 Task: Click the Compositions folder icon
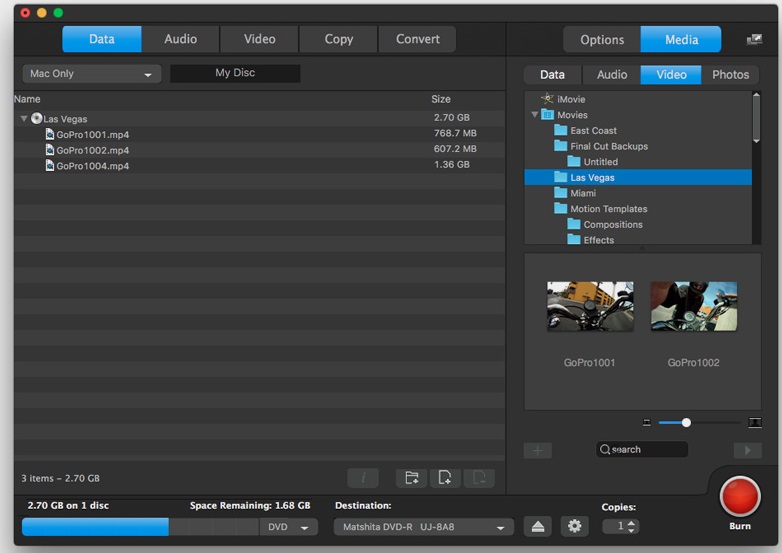click(574, 224)
